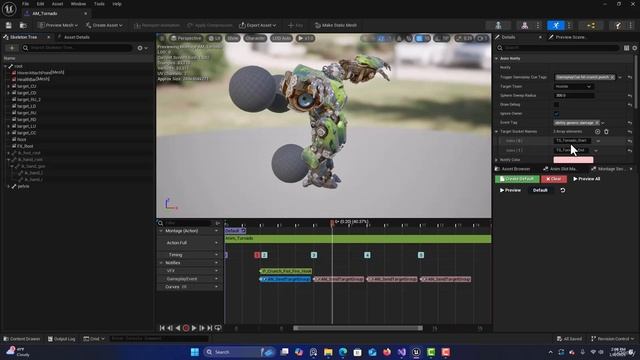Collapse the Target Socket Names array
640x360 pixels.
(497, 131)
